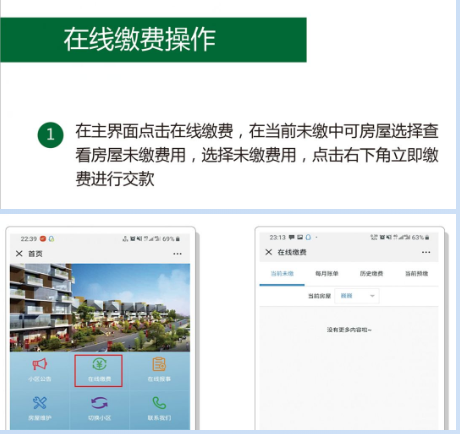
Task: Open 在线报事 orange clipboard icon
Action: [x=159, y=364]
